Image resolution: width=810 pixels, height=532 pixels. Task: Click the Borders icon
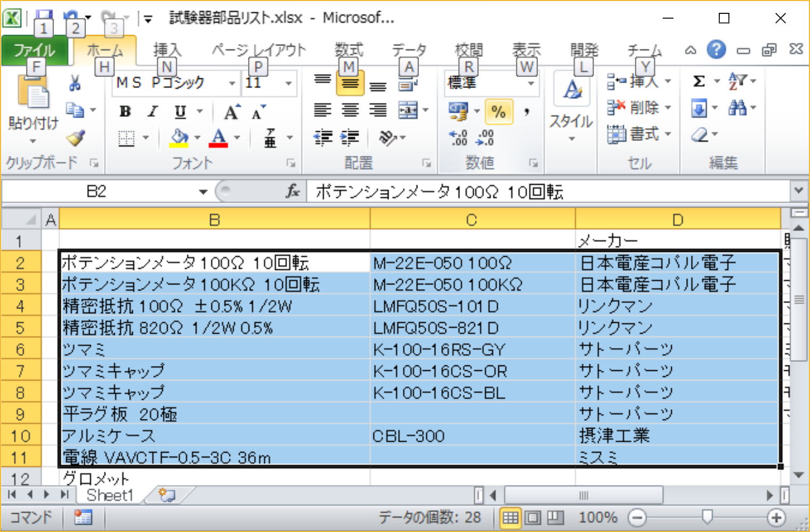coord(126,138)
